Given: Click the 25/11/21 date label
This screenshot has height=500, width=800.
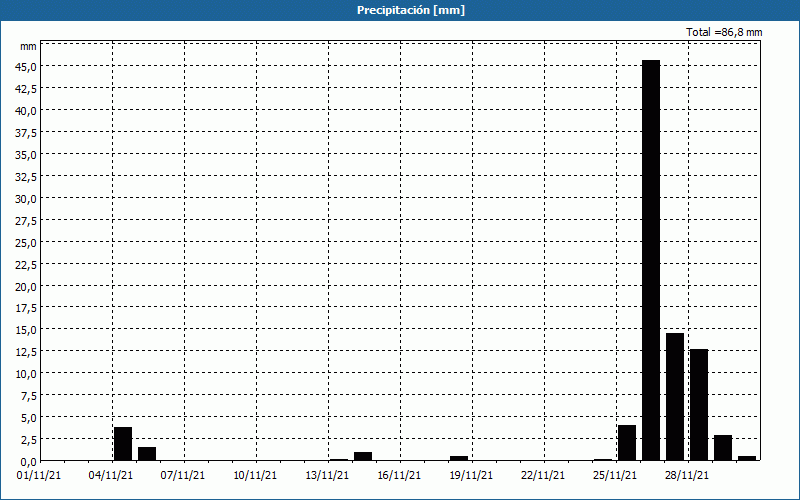Looking at the screenshot, I should pyautogui.click(x=615, y=475).
